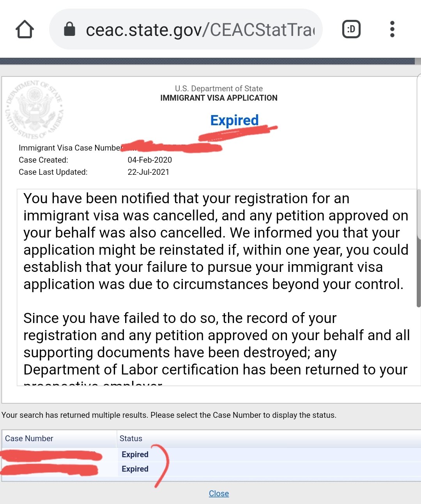Tap the browser home icon

(25, 29)
